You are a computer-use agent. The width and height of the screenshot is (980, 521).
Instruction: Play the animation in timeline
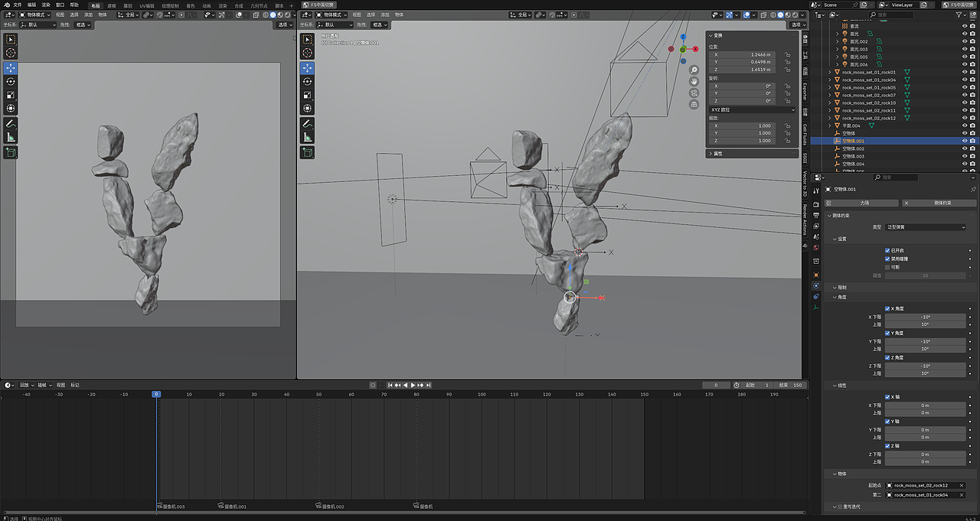click(x=413, y=385)
